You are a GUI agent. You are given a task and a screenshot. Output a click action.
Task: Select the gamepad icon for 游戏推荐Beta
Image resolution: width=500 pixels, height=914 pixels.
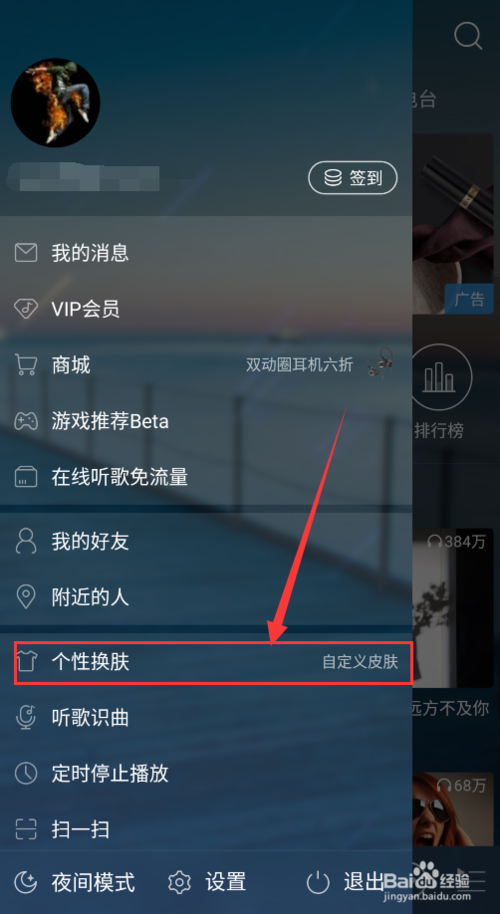click(x=26, y=421)
